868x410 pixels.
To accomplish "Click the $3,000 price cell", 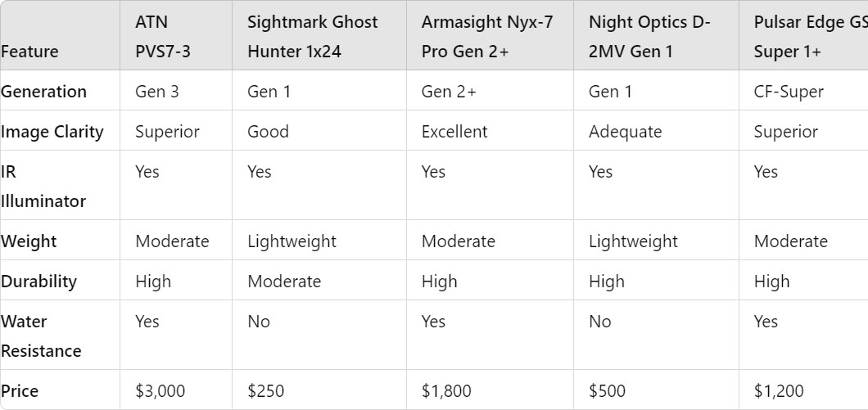I will coord(176,390).
